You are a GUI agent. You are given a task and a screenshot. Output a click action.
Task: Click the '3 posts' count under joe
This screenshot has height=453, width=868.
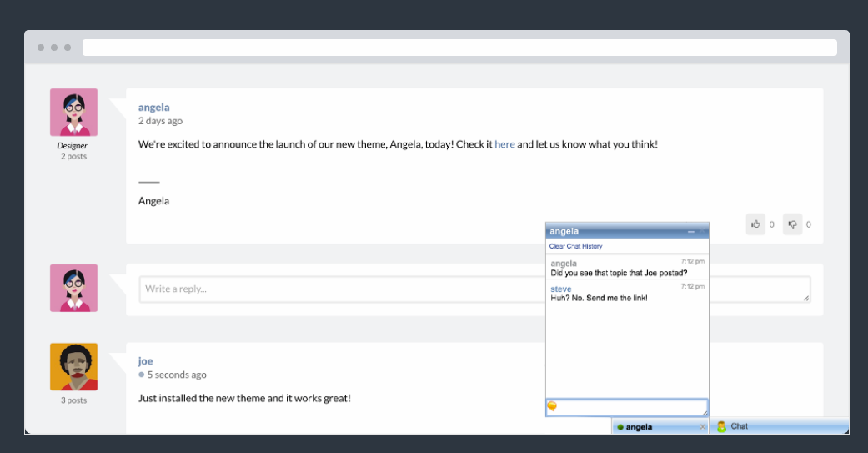73,400
